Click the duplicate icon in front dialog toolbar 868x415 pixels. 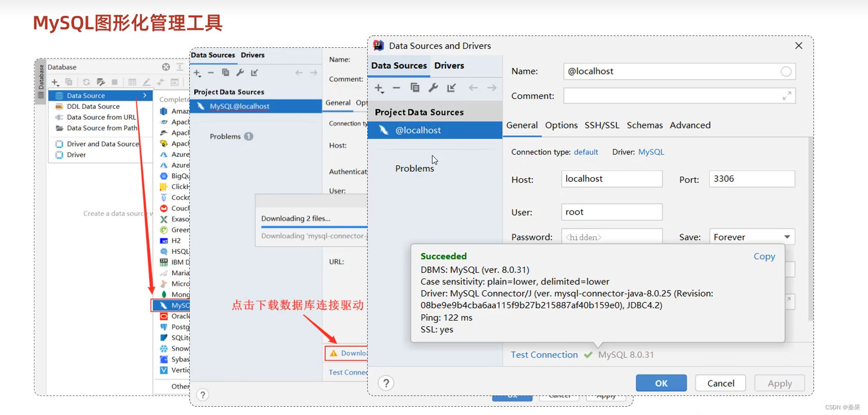414,88
